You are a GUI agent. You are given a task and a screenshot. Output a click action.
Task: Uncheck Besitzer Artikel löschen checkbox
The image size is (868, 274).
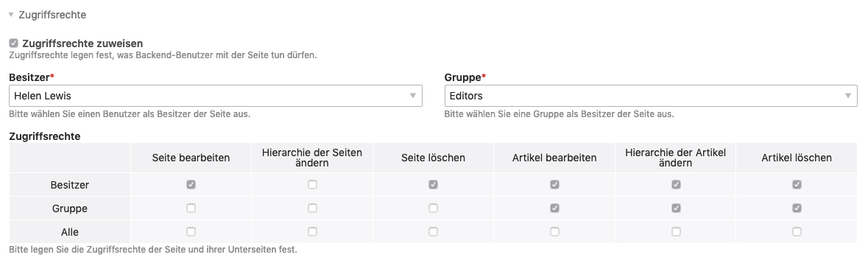[797, 184]
